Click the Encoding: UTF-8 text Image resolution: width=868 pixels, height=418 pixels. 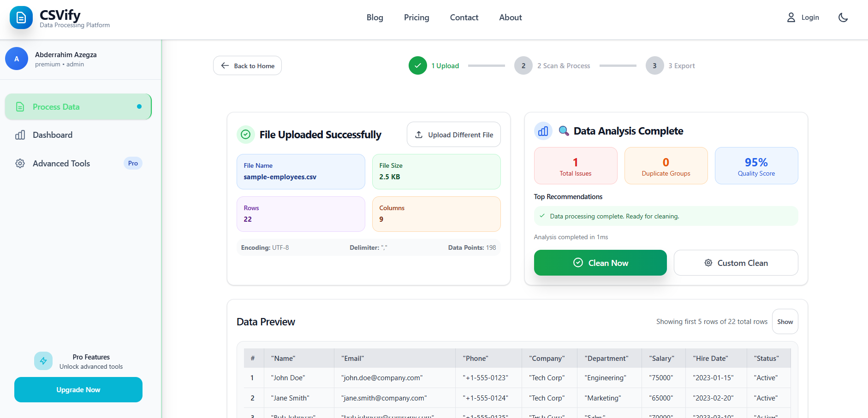tap(265, 247)
